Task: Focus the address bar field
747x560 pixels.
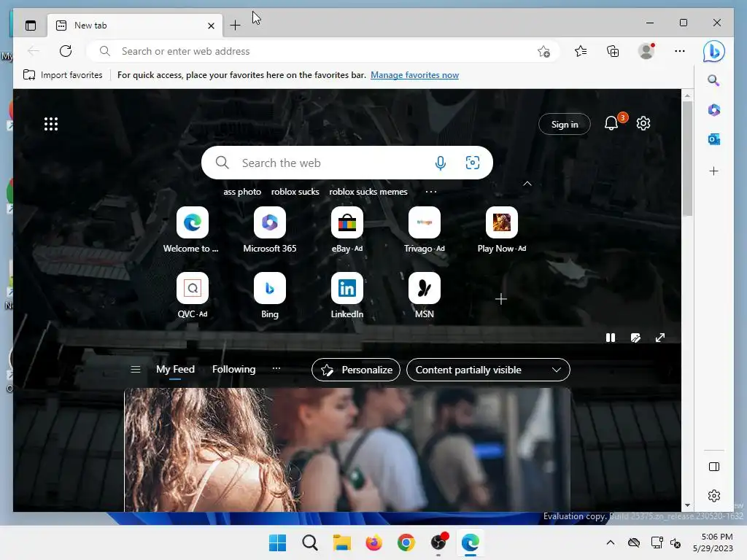Action: 324,51
